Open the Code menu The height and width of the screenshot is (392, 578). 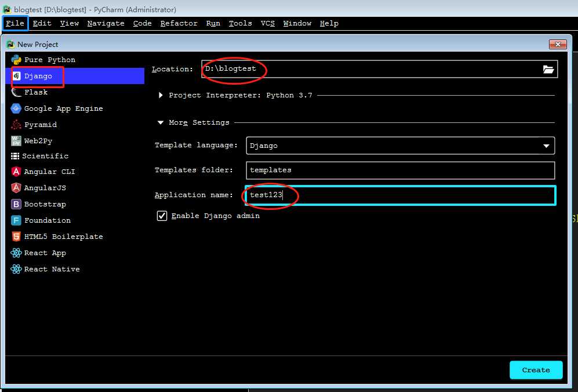coord(142,23)
